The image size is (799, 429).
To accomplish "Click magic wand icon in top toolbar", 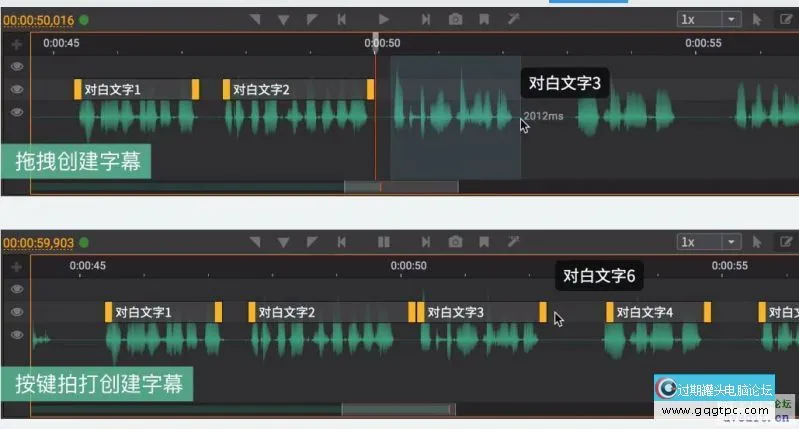I will 514,19.
